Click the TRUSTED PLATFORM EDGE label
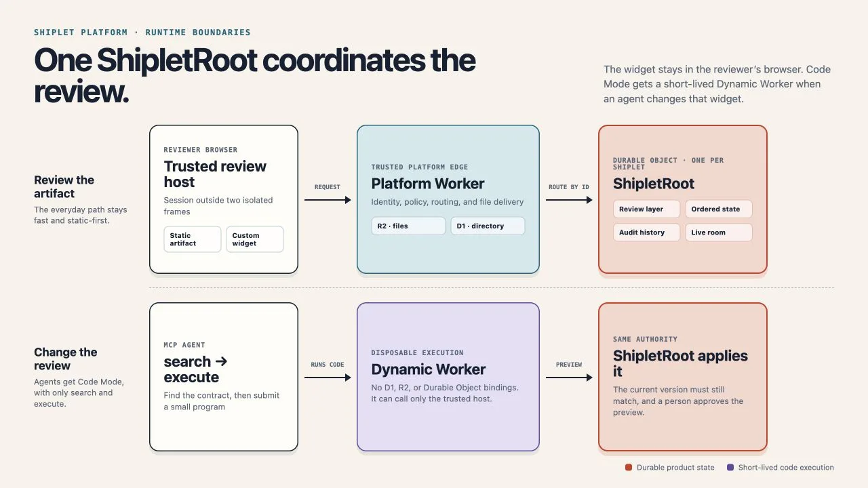The width and height of the screenshot is (868, 488). (x=420, y=167)
